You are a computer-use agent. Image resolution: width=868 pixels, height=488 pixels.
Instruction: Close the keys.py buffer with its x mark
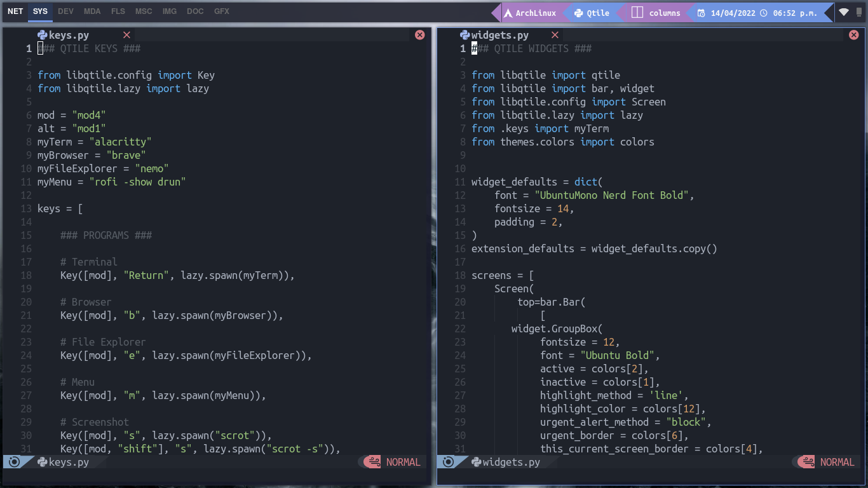(126, 35)
